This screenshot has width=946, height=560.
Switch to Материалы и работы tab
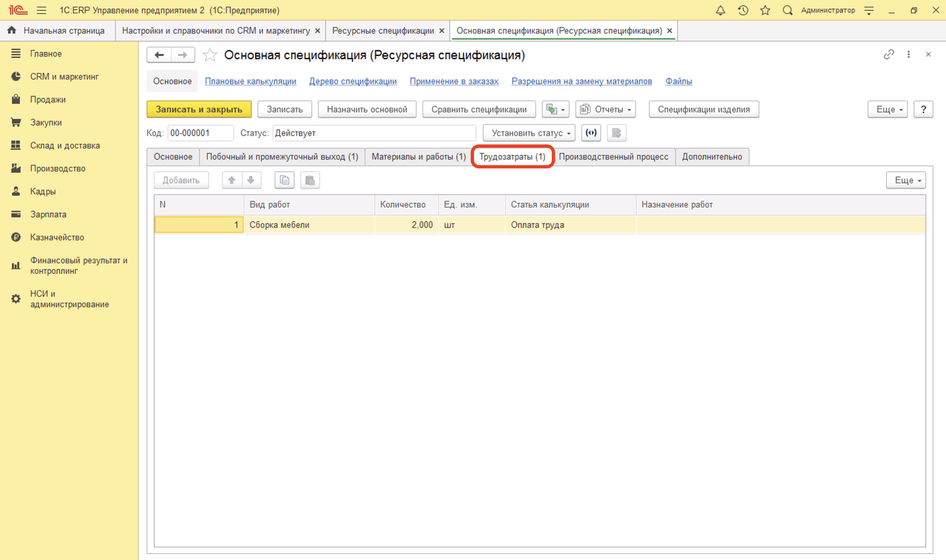coord(418,157)
